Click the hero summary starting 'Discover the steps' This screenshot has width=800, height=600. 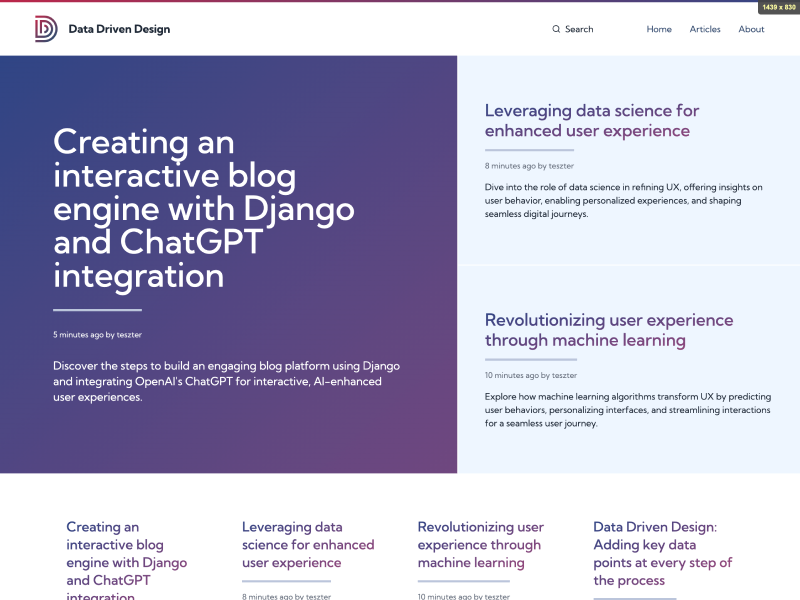point(227,381)
